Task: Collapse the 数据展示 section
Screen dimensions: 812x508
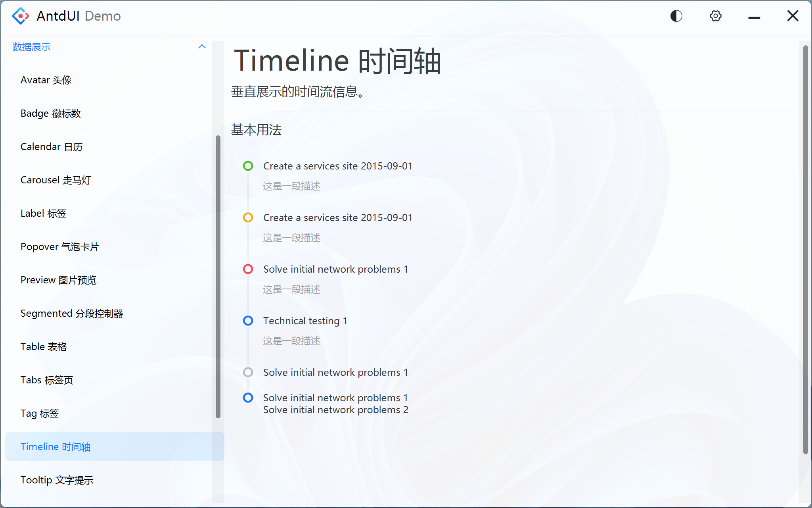Action: coord(202,46)
